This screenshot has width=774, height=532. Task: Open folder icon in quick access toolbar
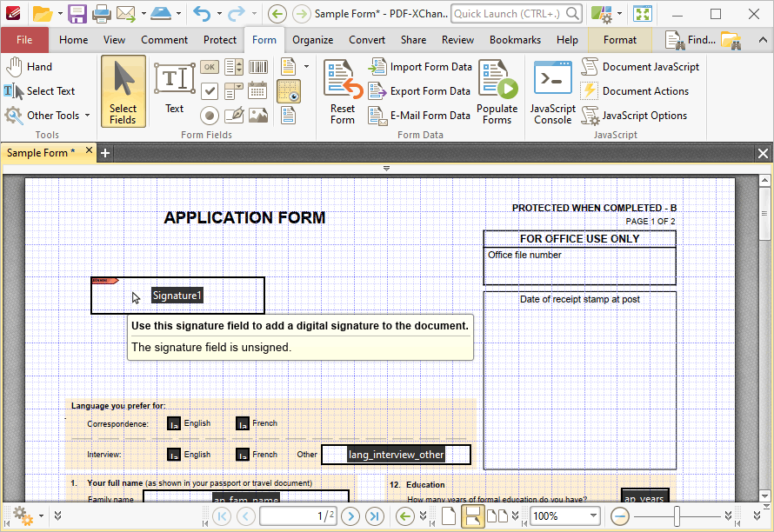43,14
